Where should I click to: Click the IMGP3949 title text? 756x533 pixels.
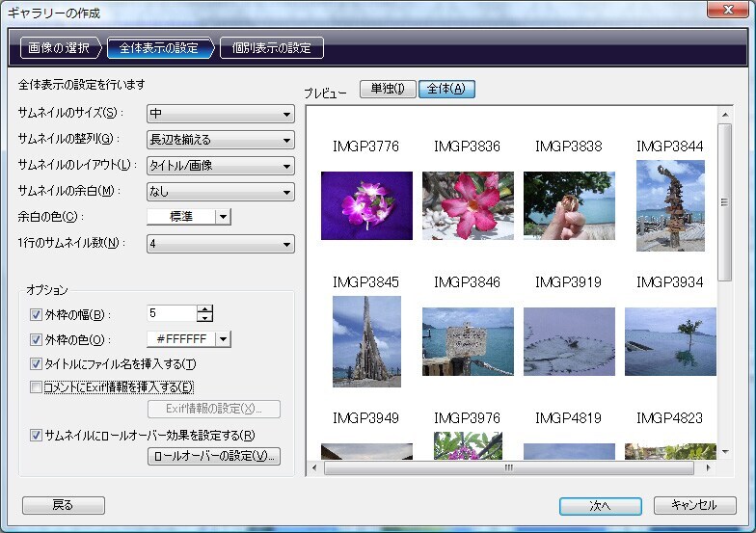[x=366, y=418]
